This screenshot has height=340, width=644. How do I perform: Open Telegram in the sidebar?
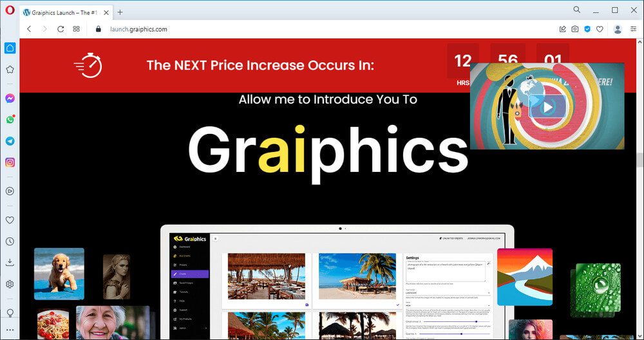coord(10,141)
